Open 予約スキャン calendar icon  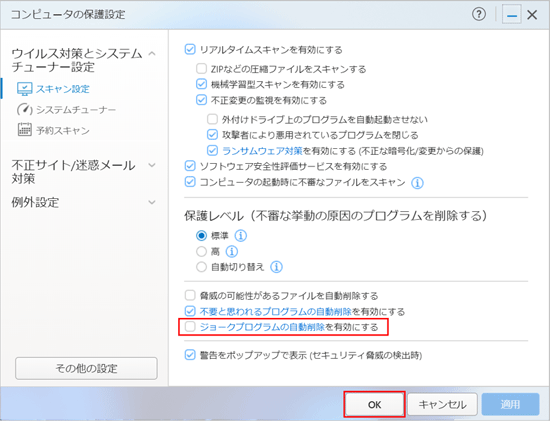[x=25, y=130]
